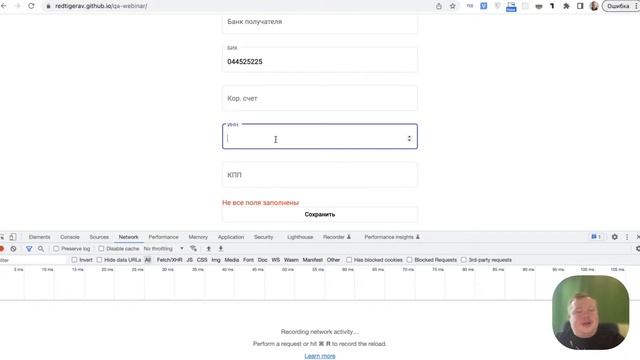Filter requests by WS type
This screenshot has height=360, width=640.
(x=276, y=260)
